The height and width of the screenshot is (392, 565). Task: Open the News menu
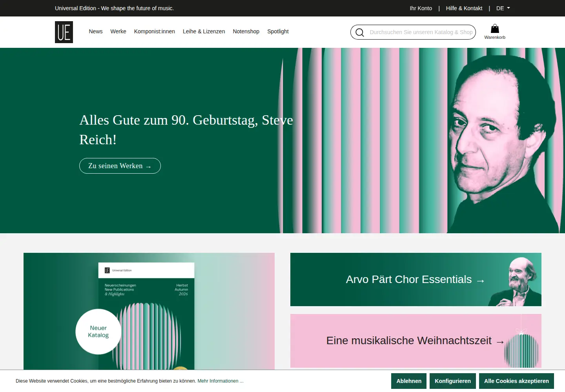96,31
